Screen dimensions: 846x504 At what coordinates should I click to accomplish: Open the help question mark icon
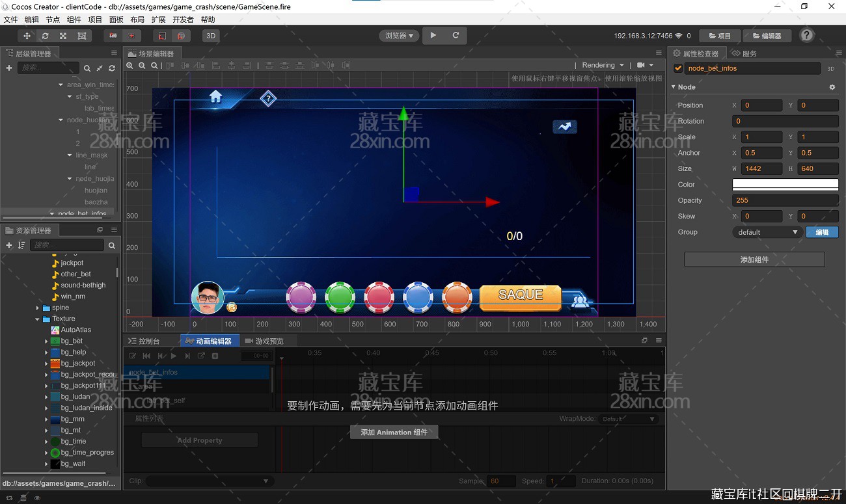(x=807, y=35)
